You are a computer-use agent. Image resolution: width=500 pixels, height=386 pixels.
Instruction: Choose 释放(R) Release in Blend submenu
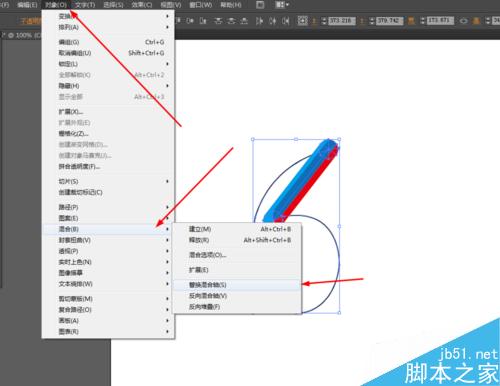coord(237,240)
